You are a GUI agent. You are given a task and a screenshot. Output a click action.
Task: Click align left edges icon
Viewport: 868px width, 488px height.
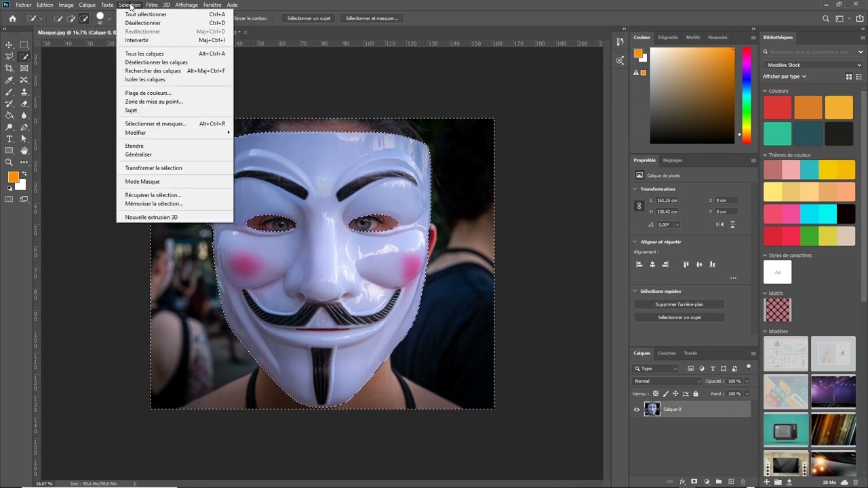tap(639, 264)
